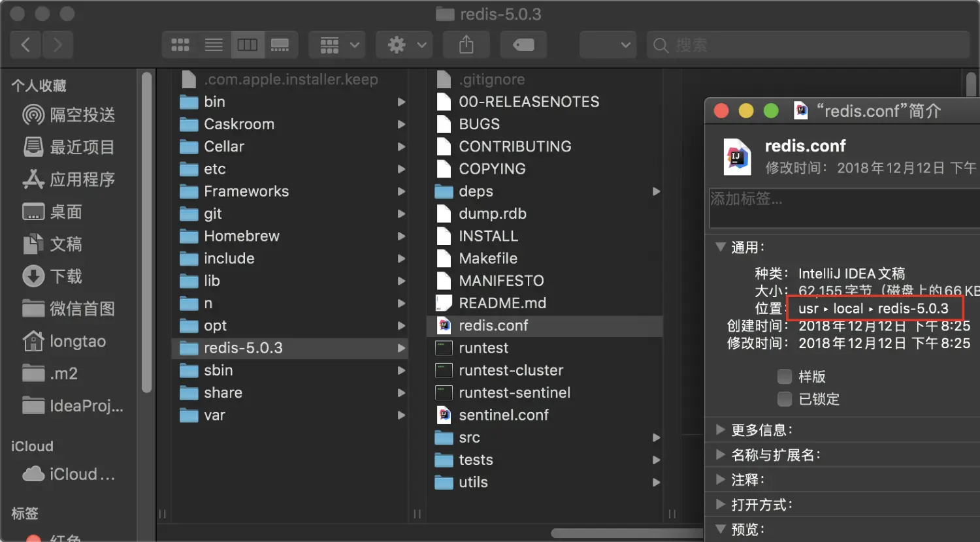Select the README.md file
The width and height of the screenshot is (980, 542).
(545, 303)
